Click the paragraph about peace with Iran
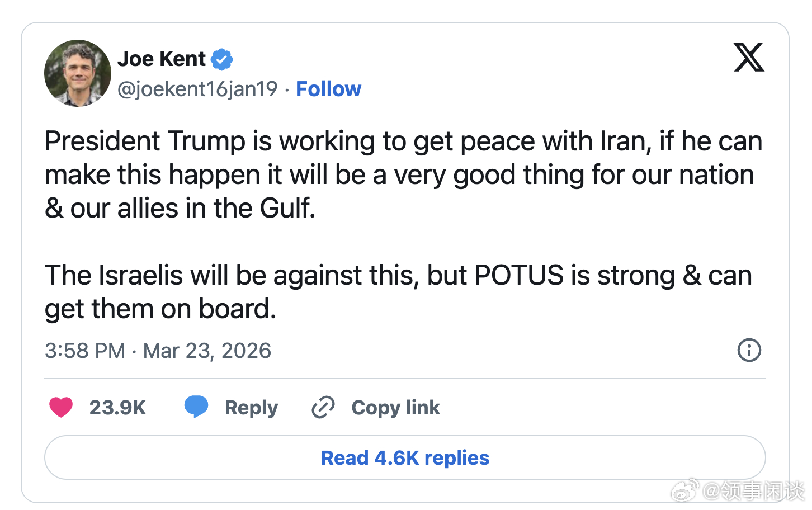This screenshot has width=812, height=510. pyautogui.click(x=403, y=174)
